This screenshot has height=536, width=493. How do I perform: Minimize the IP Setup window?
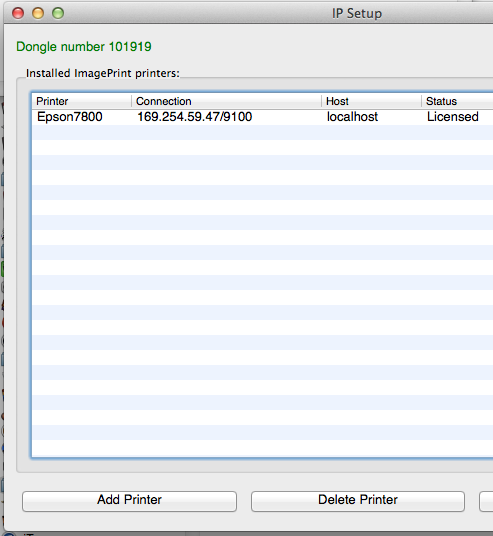click(38, 13)
